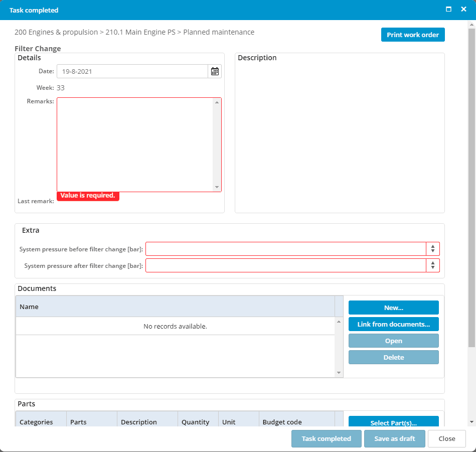Click the Categories column header in Parts
Image resolution: width=476 pixels, height=452 pixels.
pyautogui.click(x=41, y=421)
